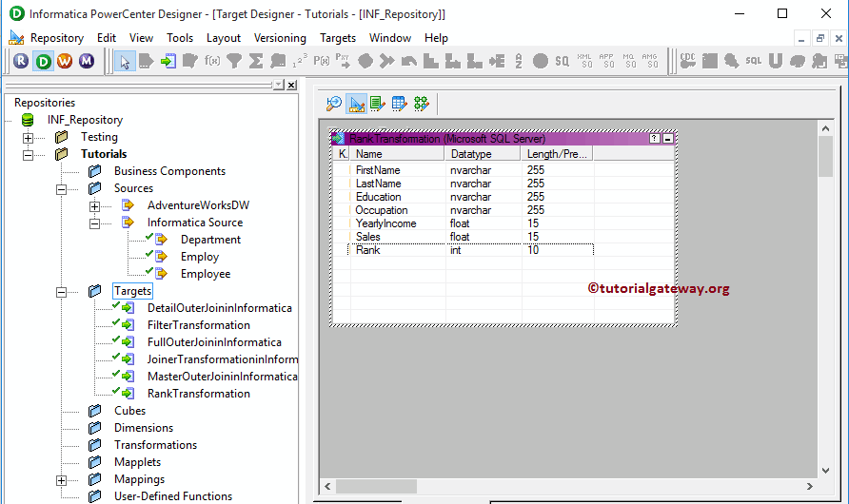Open the Targets menu
The width and height of the screenshot is (849, 504).
tap(338, 38)
